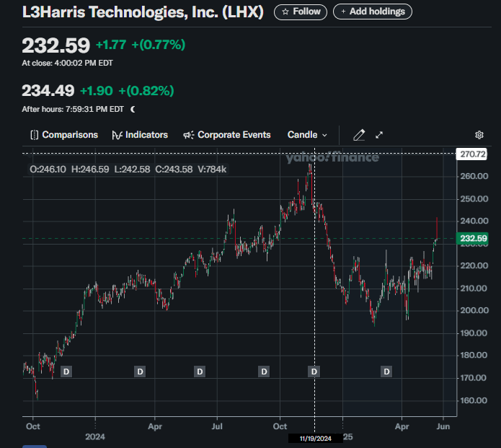This screenshot has width=501, height=448.
Task: Select the pencil drawing tool
Action: [359, 135]
